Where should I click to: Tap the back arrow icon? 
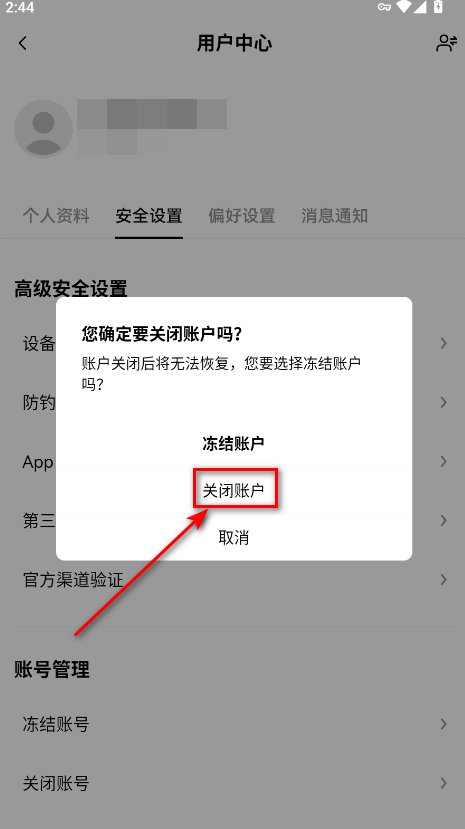point(23,43)
